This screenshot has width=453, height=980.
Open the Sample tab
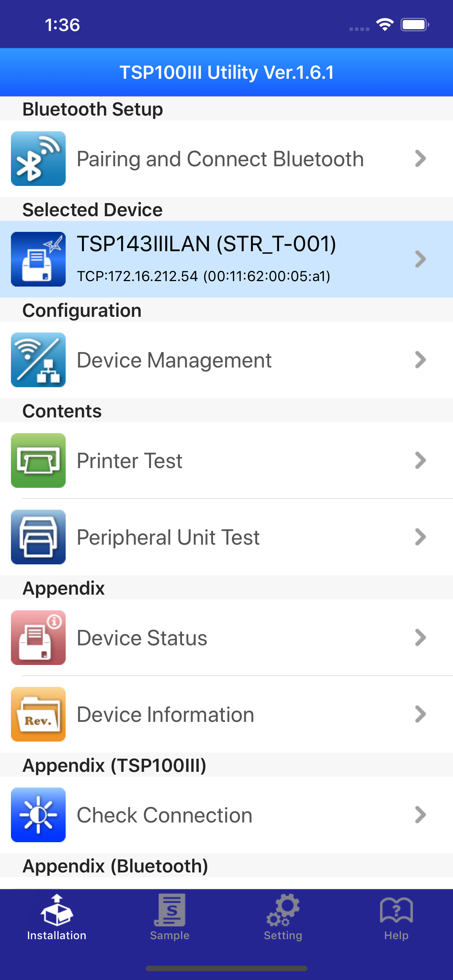click(170, 917)
